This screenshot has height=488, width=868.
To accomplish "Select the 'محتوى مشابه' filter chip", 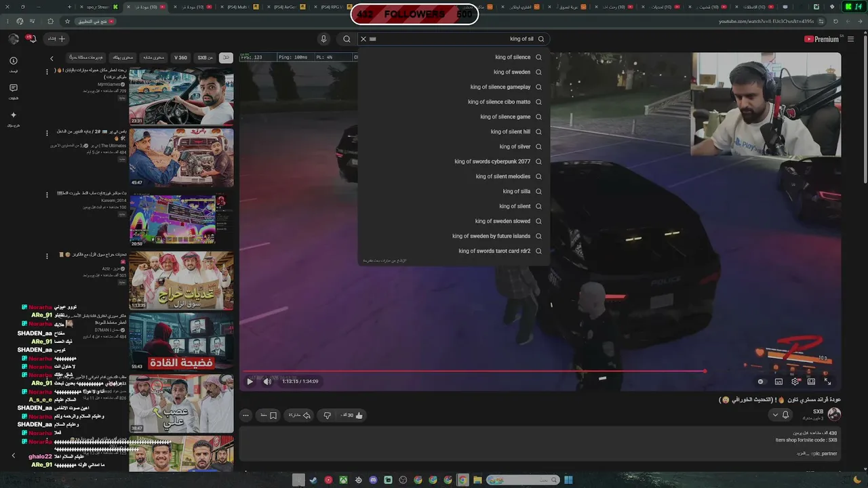I will click(x=153, y=58).
